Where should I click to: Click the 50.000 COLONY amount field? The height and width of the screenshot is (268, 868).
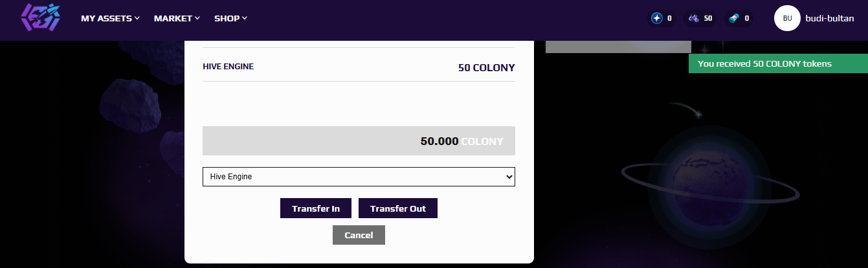click(x=359, y=140)
